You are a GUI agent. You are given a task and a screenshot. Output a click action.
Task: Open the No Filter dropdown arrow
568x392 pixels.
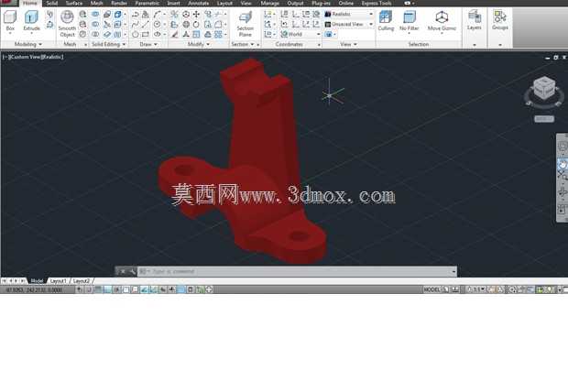tap(409, 33)
